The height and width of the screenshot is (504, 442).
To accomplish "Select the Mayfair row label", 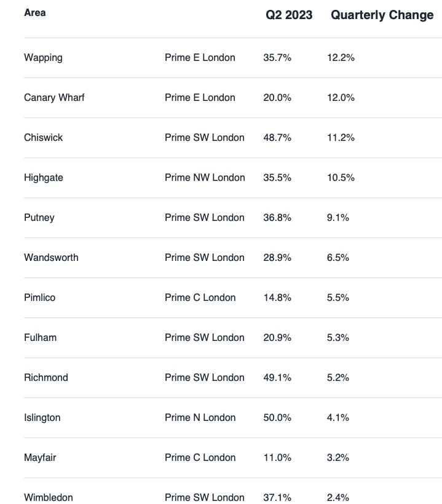I will (41, 458).
